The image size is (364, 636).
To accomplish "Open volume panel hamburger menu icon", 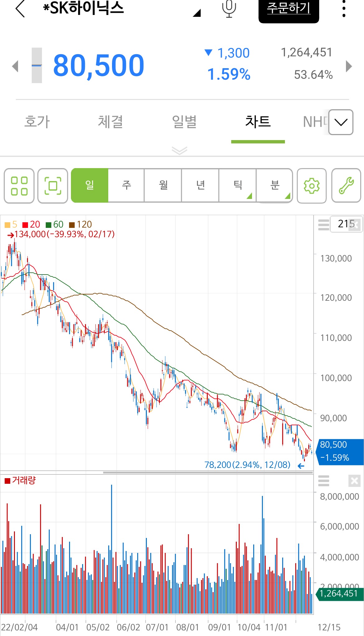I will click(324, 481).
